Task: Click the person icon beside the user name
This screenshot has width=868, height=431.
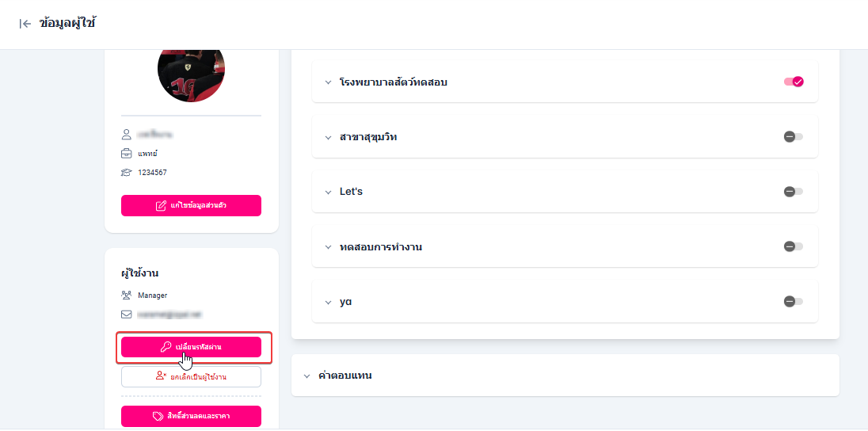Action: [126, 135]
